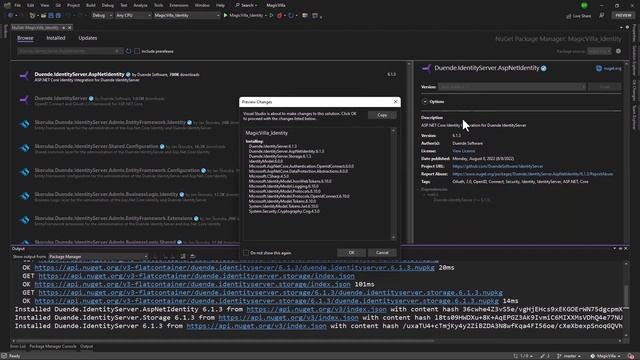640x360 pixels.
Task: Click the View License link
Action: pos(463,151)
